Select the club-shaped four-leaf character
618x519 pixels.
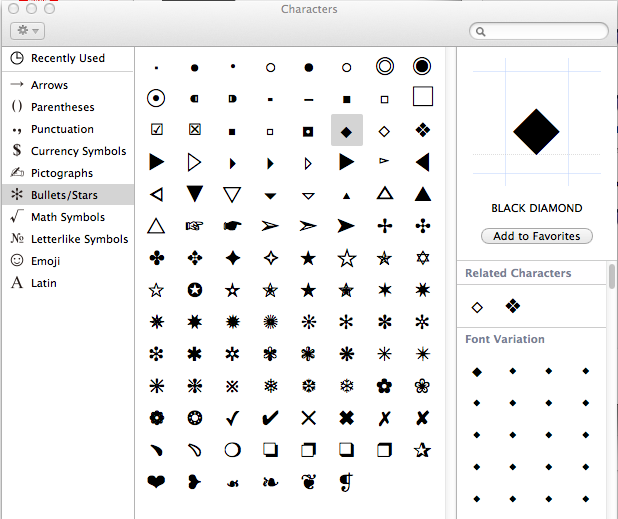(157, 259)
